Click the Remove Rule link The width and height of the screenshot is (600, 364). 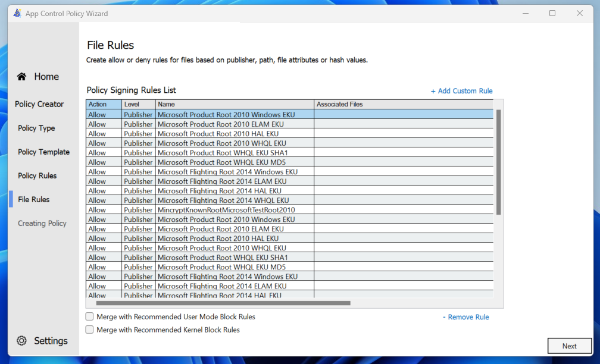click(x=466, y=317)
